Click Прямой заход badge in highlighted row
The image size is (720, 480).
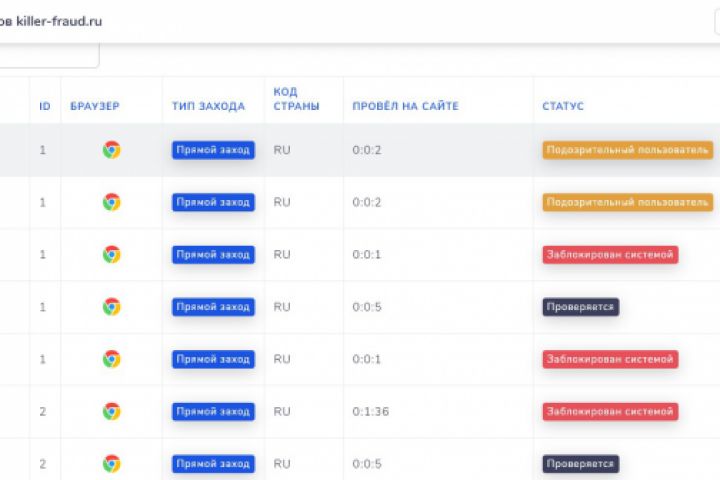213,150
